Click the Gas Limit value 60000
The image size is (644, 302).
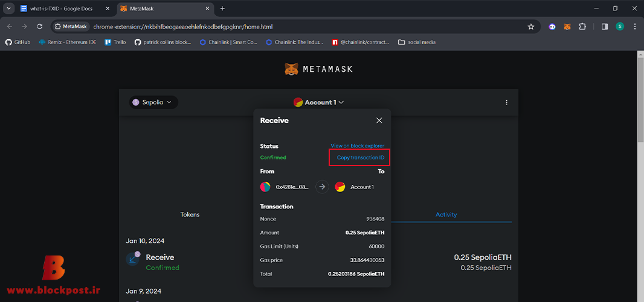point(376,246)
